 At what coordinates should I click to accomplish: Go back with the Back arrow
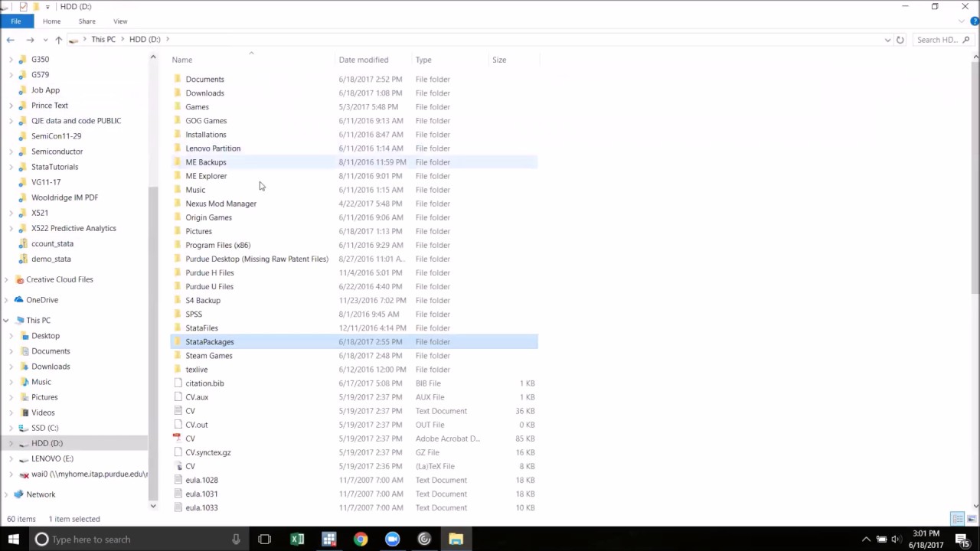pyautogui.click(x=10, y=40)
